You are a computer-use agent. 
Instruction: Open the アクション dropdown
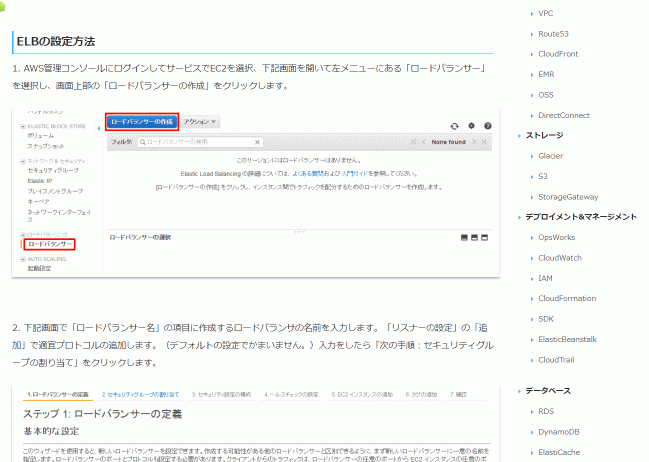point(200,122)
